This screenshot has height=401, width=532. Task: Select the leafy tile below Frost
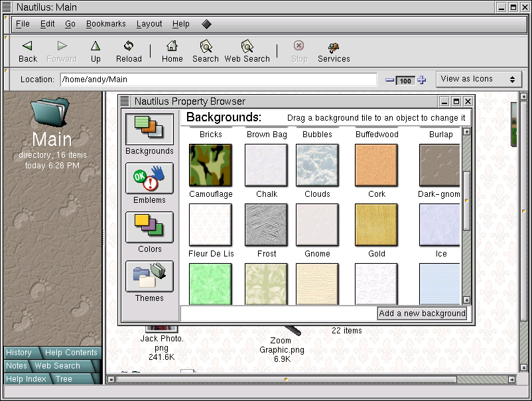(266, 284)
